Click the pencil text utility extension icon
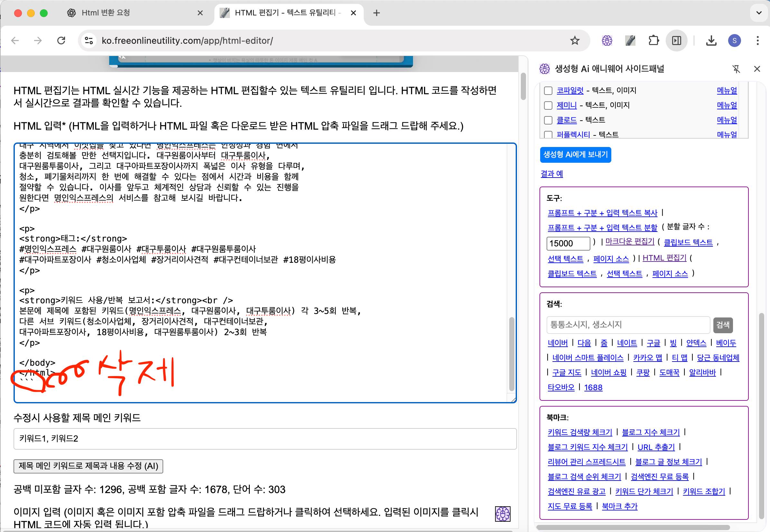This screenshot has width=770, height=532. pos(630,41)
